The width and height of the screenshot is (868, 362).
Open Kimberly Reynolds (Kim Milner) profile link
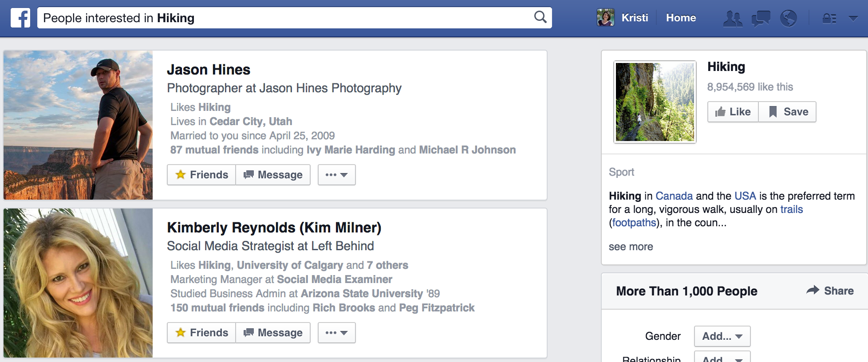(x=274, y=228)
